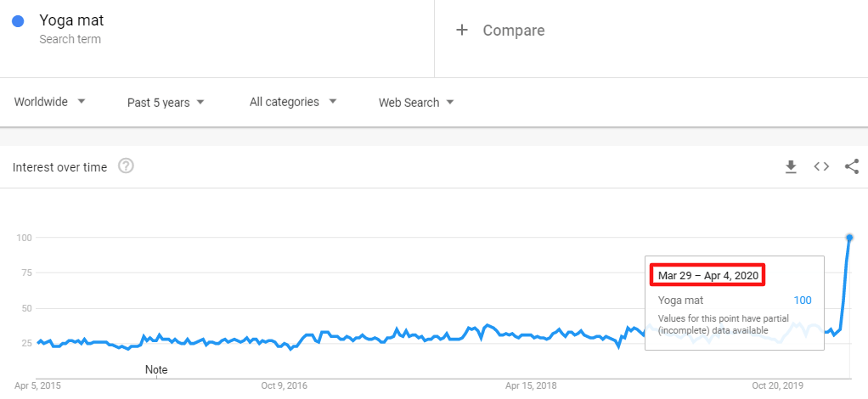Viewport: 868px width, 399px height.
Task: Open the Past 5 years dropdown
Action: pyautogui.click(x=166, y=103)
